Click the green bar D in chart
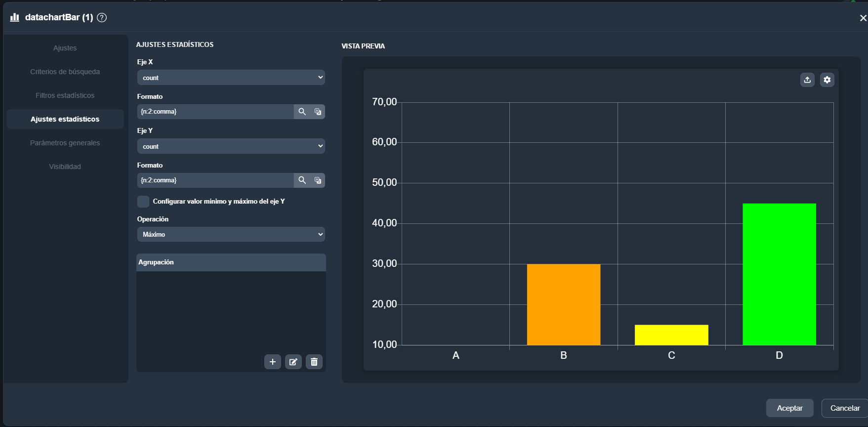868x427 pixels. pos(779,274)
